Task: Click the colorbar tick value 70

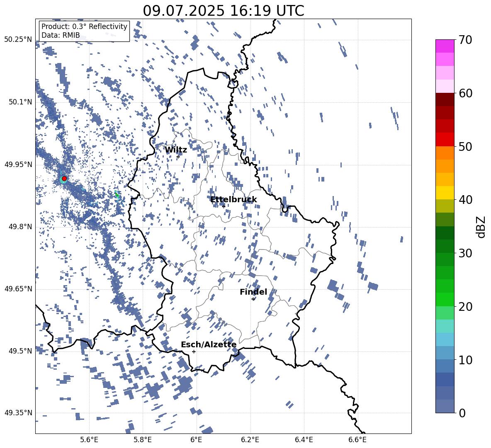Action: coord(465,40)
